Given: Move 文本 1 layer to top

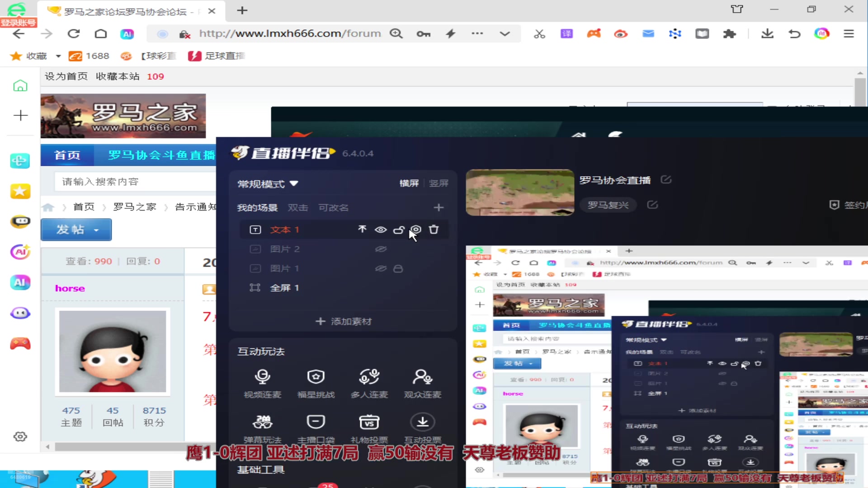Looking at the screenshot, I should [362, 230].
